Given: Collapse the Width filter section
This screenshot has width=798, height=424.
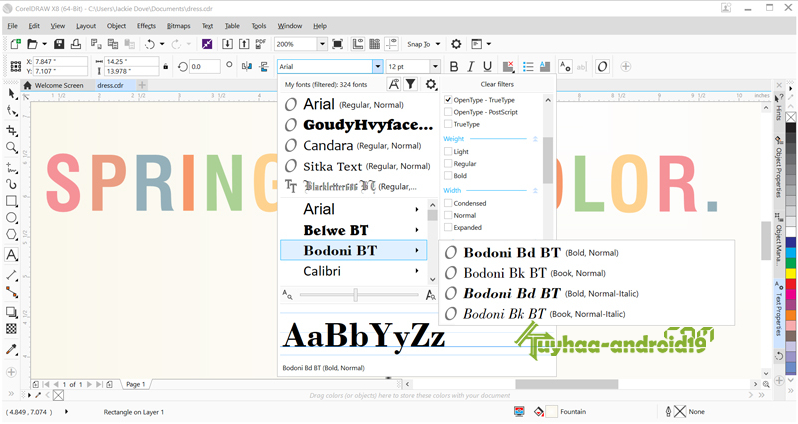Looking at the screenshot, I should 535,190.
